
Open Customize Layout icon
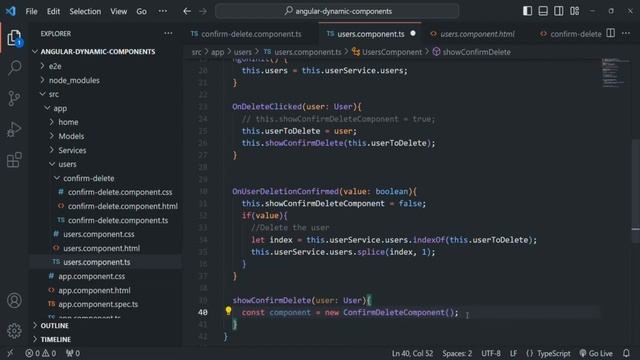(575, 11)
